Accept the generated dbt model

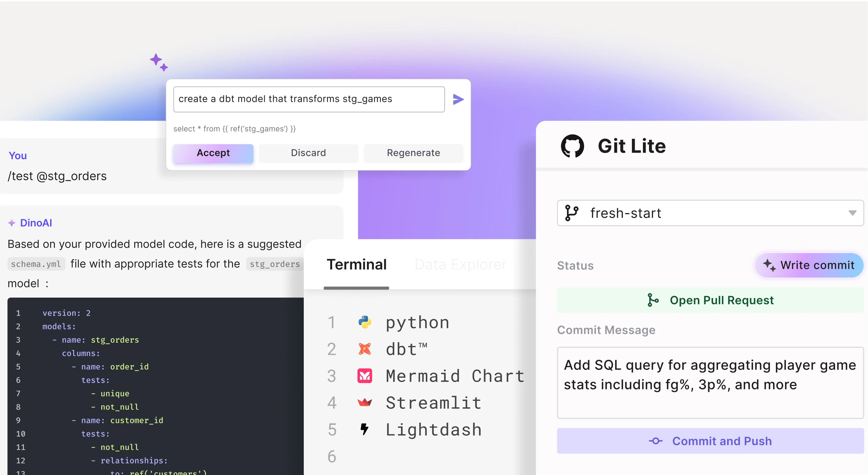click(213, 153)
